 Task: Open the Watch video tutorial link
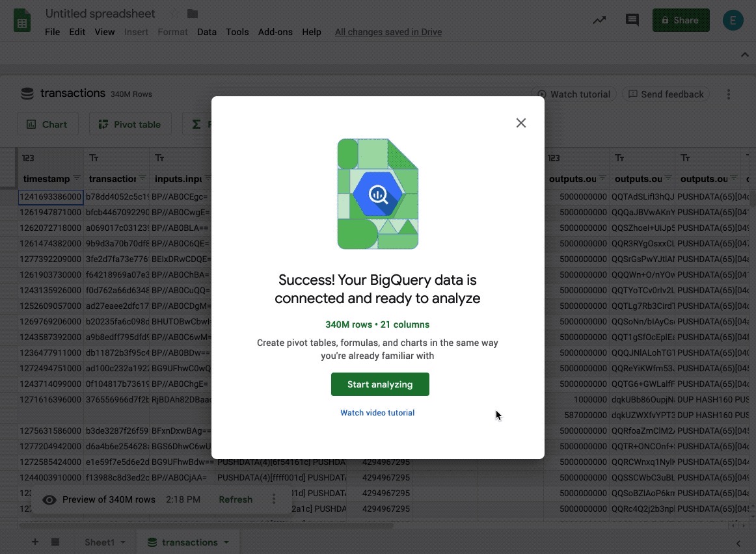(377, 413)
